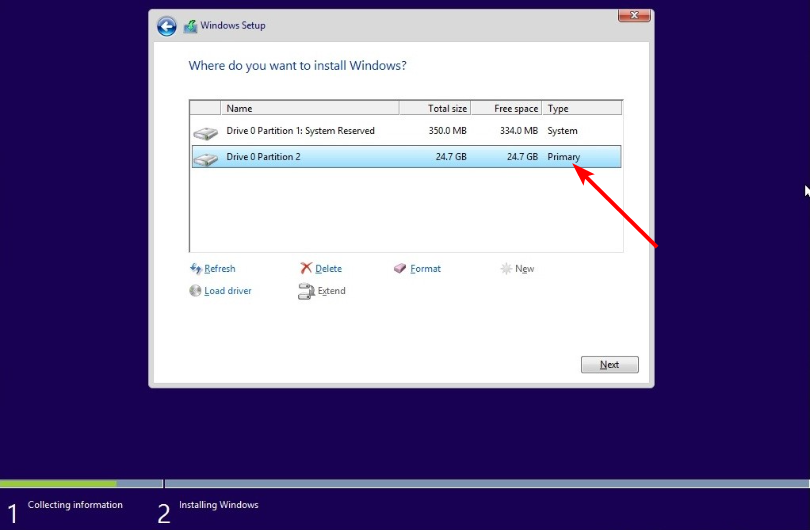Click the Windows Setup title icon
Viewport: 810px width, 530px height.
[191, 26]
